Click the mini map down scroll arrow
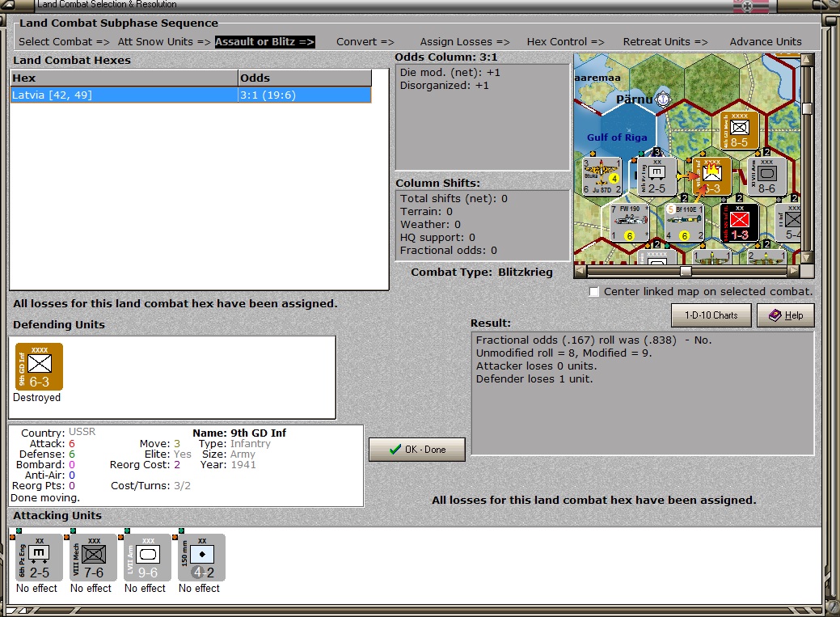Image resolution: width=840 pixels, height=617 pixels. pyautogui.click(x=808, y=258)
